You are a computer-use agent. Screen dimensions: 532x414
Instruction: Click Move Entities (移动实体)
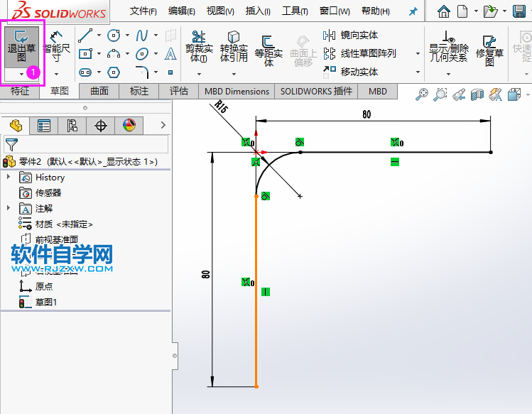point(350,72)
